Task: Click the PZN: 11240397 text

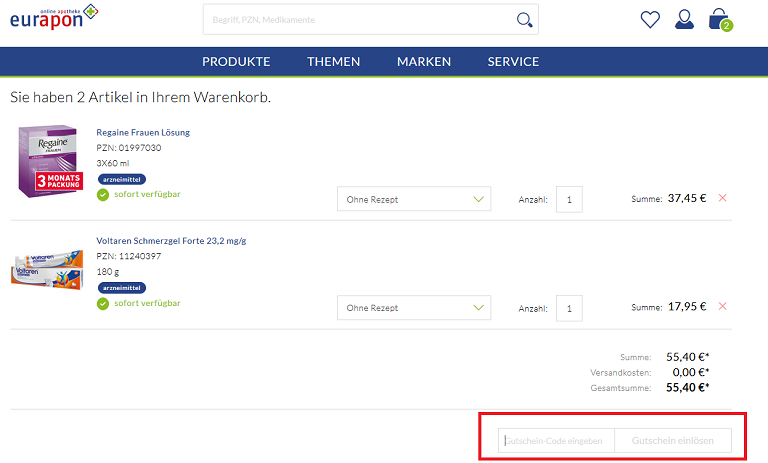Action: click(x=129, y=256)
